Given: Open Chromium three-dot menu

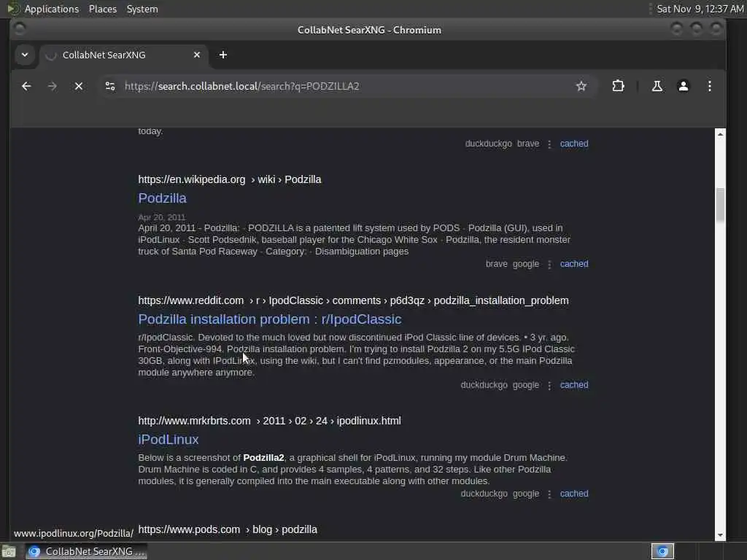Looking at the screenshot, I should 709,86.
